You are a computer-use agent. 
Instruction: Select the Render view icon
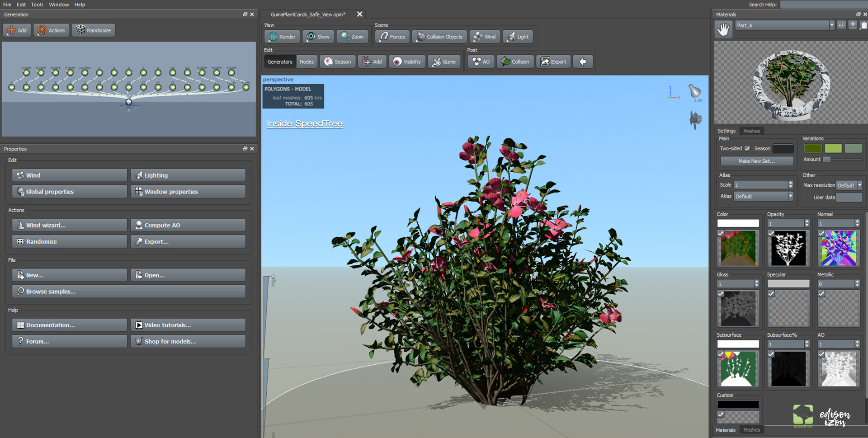coord(282,36)
